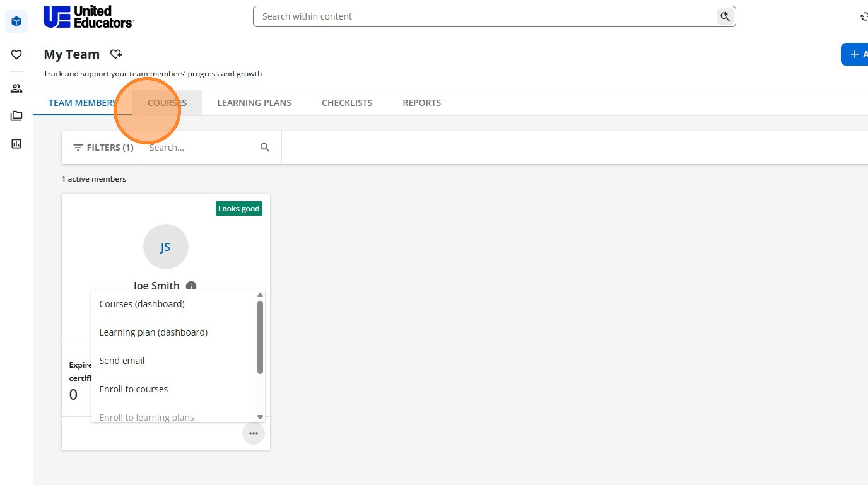Screen dimensions: 868x485
Task: Click the Search within content field
Action: point(494,16)
